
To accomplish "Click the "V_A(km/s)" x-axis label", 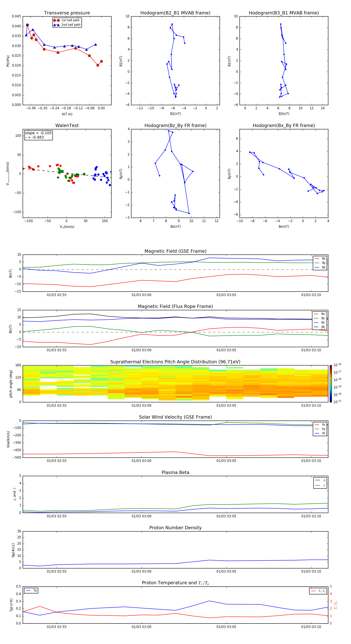I will coord(67,227).
